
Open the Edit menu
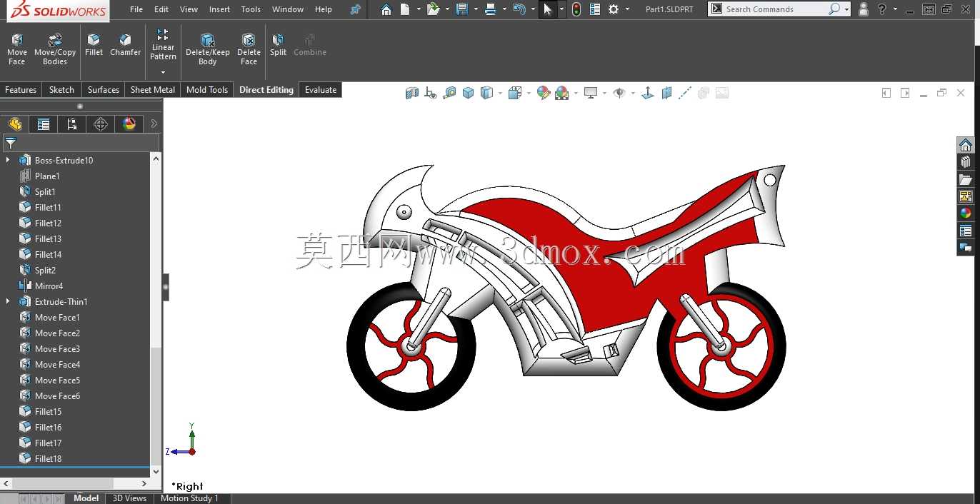[x=161, y=9]
